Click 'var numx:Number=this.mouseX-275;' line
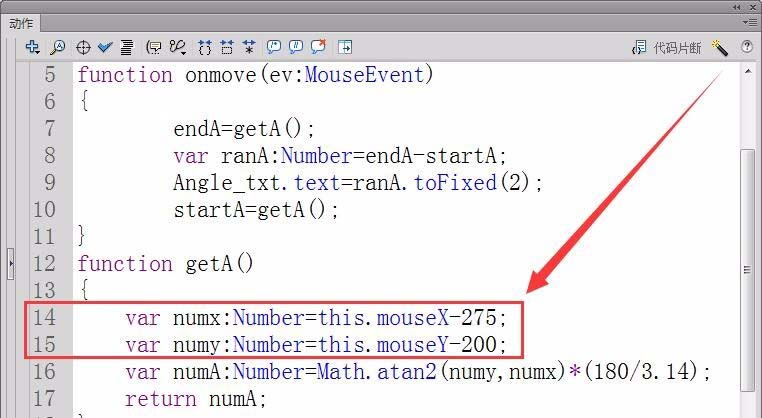The image size is (762, 418). (x=316, y=318)
